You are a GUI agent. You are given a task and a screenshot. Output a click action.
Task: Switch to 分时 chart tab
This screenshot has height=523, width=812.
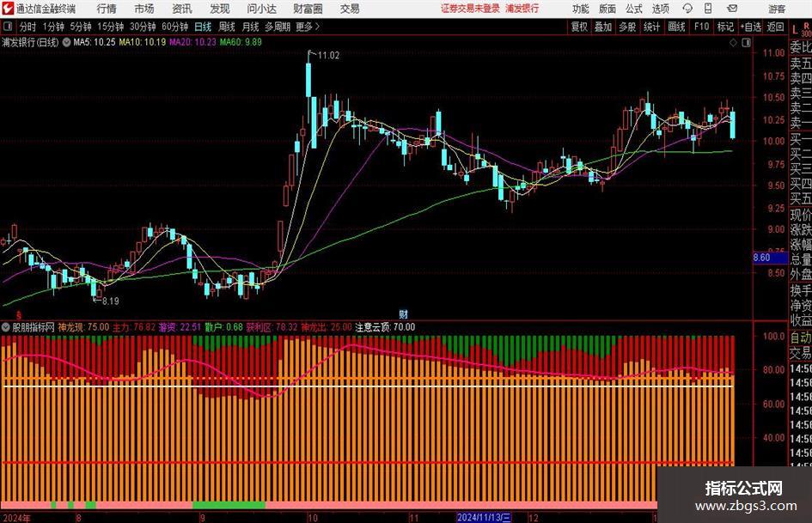tap(27, 27)
